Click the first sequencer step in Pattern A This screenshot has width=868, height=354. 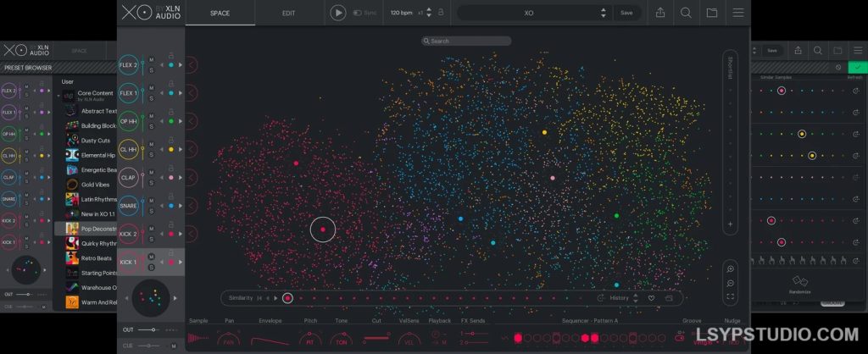518,338
